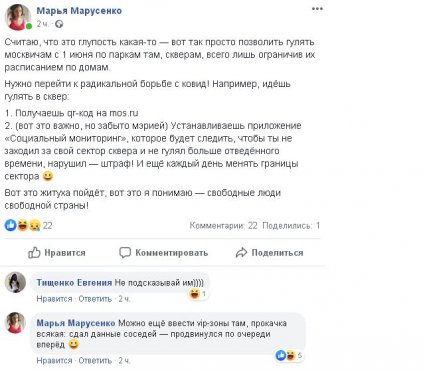Viewport: 425px width, 370px height.
Task: Click the speech bubble Комментировать icon
Action: (x=125, y=253)
